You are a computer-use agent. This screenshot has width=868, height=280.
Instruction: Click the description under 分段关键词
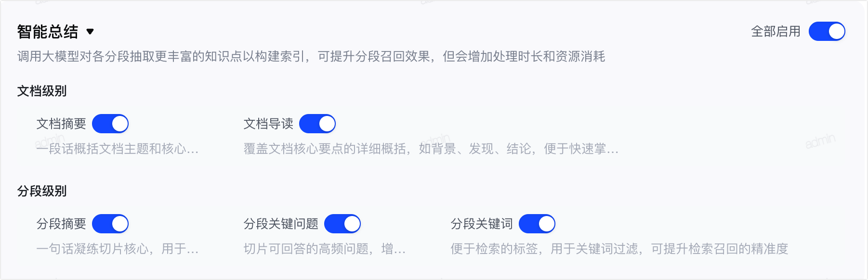619,249
